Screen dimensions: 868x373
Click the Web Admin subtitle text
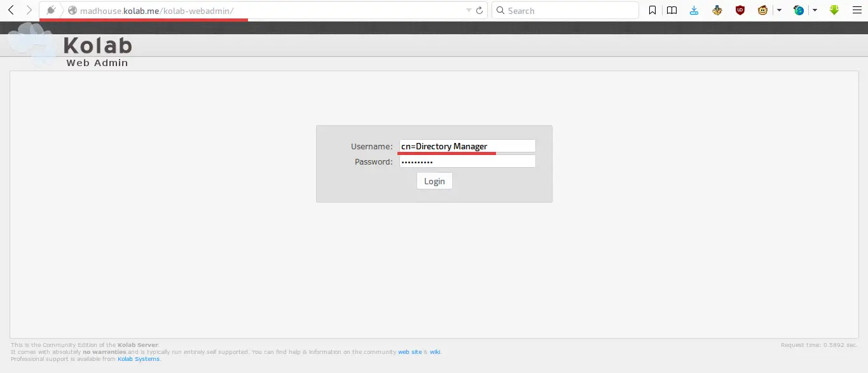[x=97, y=63]
